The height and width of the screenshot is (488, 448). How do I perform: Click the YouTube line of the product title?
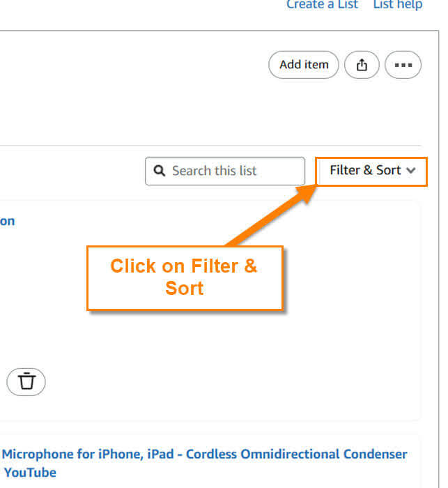click(30, 473)
